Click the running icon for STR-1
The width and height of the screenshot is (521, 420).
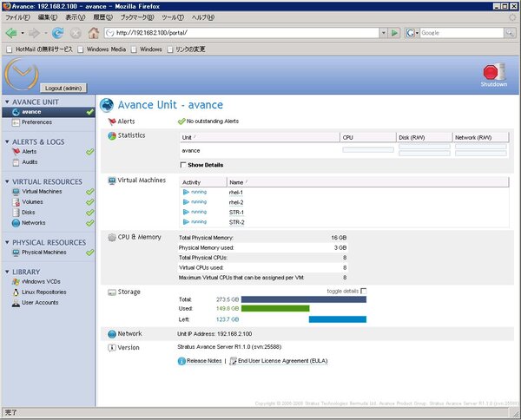(186, 212)
